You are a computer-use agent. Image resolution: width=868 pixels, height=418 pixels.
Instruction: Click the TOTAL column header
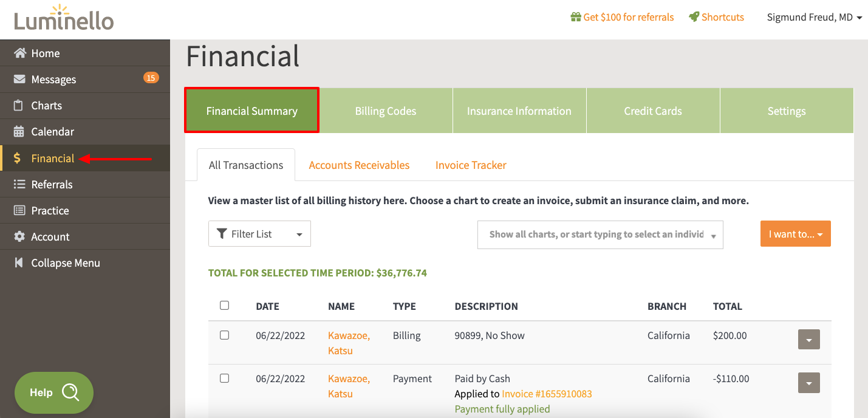tap(728, 306)
